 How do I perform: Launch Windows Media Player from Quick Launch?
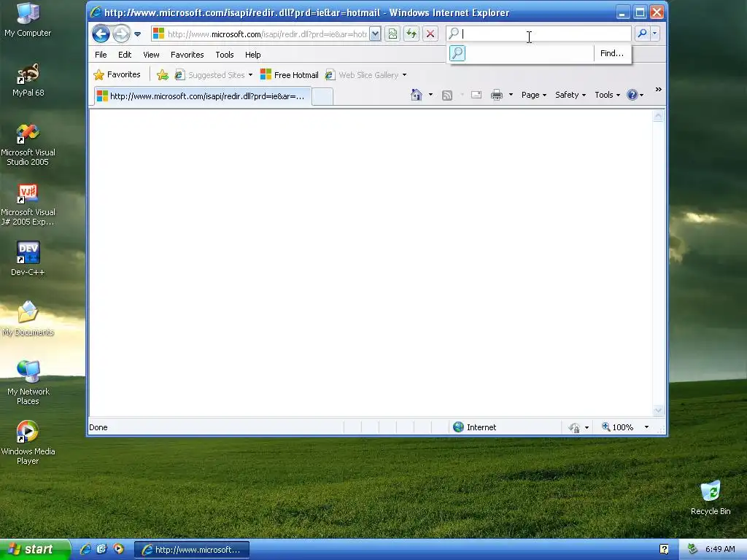click(x=118, y=549)
